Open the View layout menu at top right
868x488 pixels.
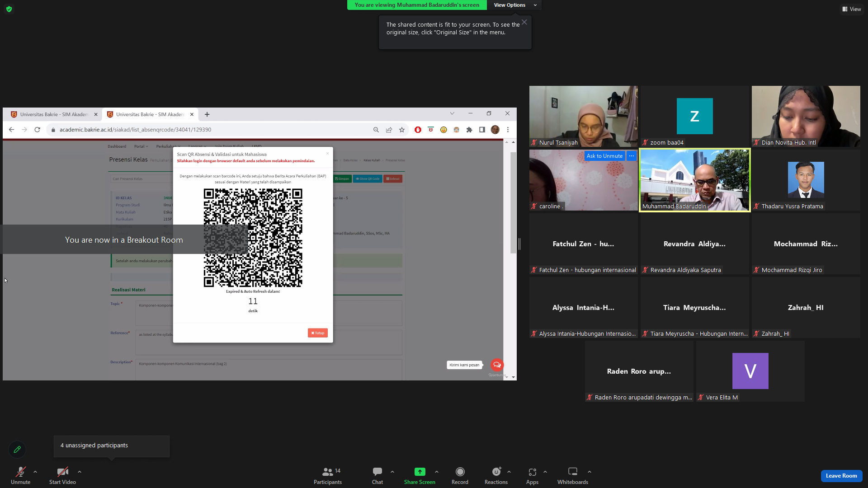[852, 9]
